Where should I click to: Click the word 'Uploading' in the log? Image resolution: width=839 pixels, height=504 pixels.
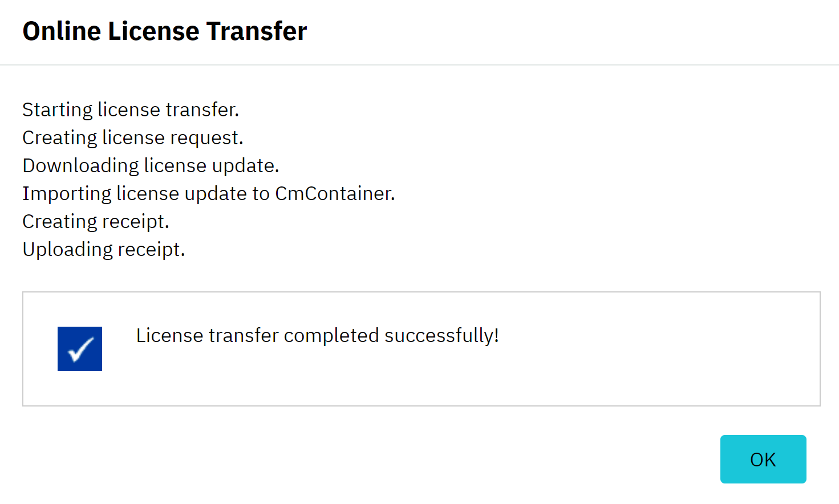click(x=67, y=249)
